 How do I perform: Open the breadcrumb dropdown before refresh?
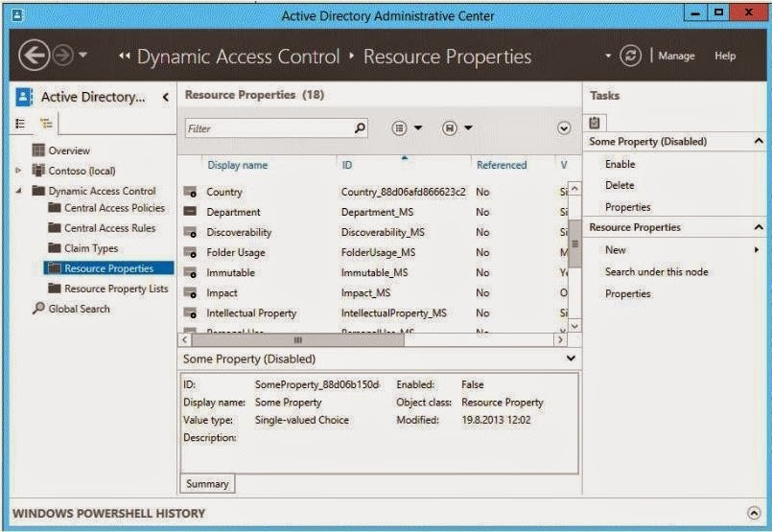click(608, 56)
